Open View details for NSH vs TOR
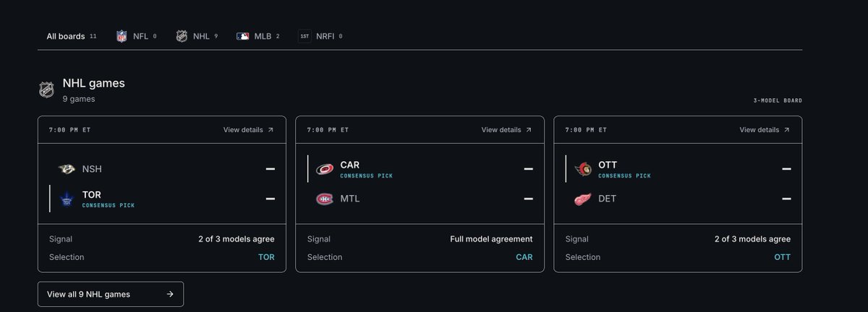The image size is (868, 312). tap(248, 130)
